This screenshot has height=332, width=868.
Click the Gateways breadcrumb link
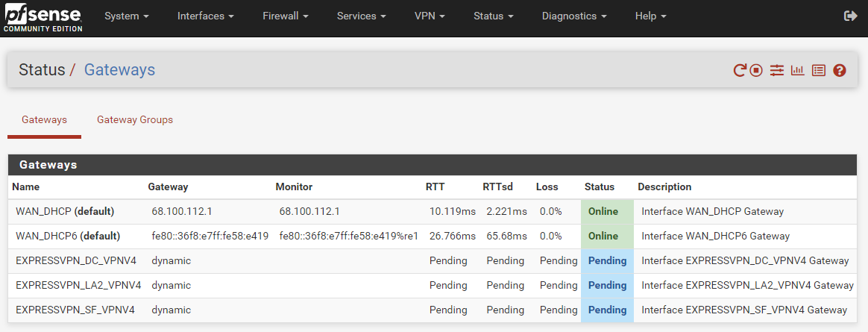pyautogui.click(x=119, y=70)
